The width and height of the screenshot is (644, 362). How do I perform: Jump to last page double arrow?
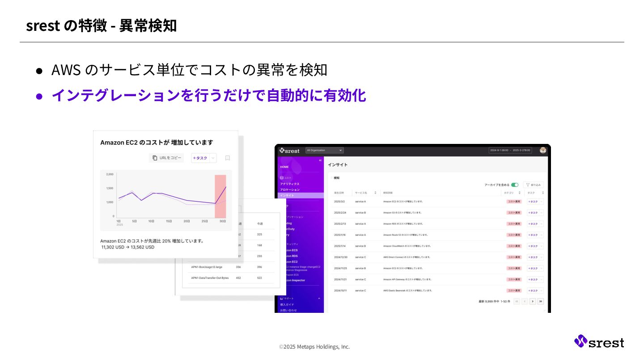coord(541,301)
